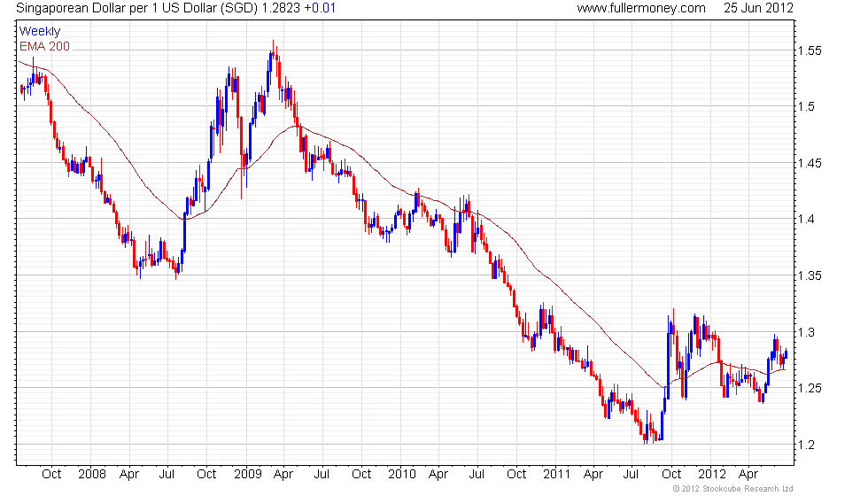Click the 'Oct' label just before 2009
Screen dimensions: 868x496
click(206, 475)
